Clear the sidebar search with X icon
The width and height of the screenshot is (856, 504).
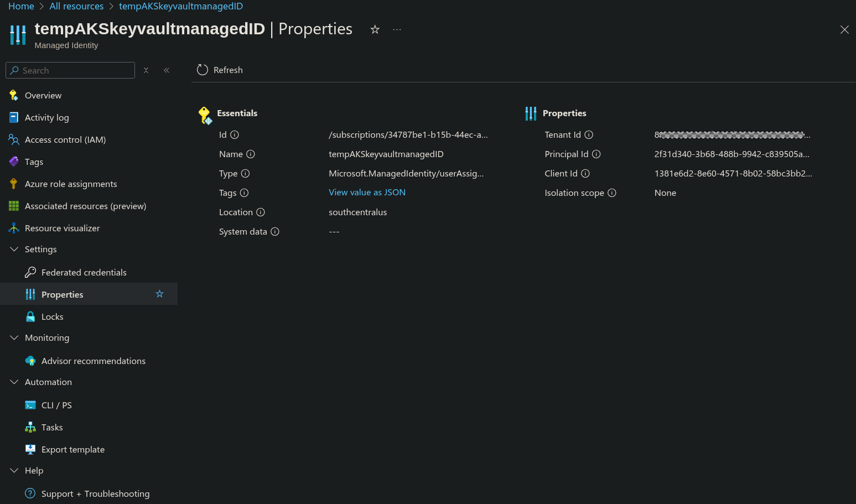click(x=146, y=70)
